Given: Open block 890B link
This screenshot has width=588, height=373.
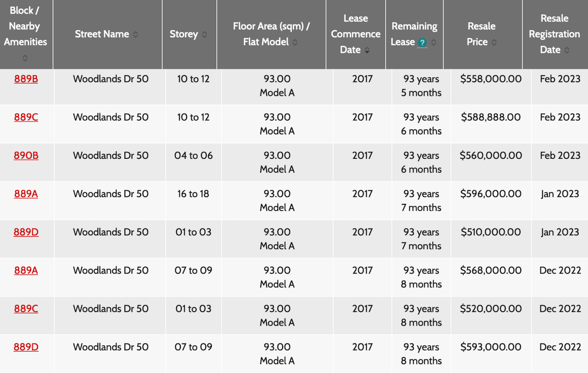Looking at the screenshot, I should (x=26, y=155).
